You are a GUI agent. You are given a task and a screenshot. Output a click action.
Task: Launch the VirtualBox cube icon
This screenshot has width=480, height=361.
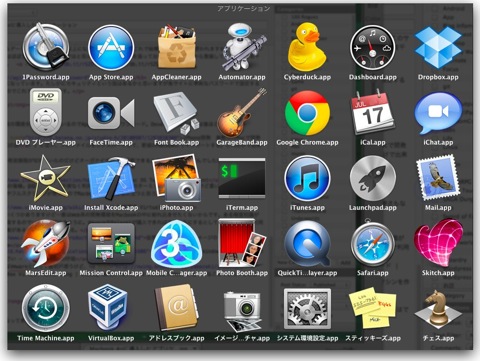pos(109,308)
